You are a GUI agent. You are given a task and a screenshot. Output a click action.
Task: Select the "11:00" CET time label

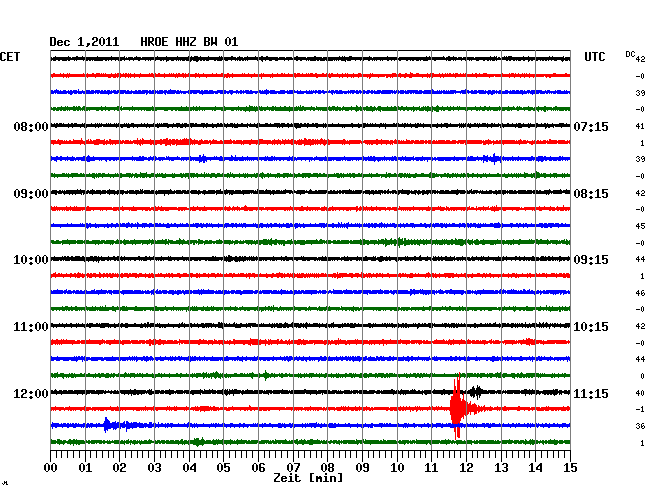tap(31, 327)
